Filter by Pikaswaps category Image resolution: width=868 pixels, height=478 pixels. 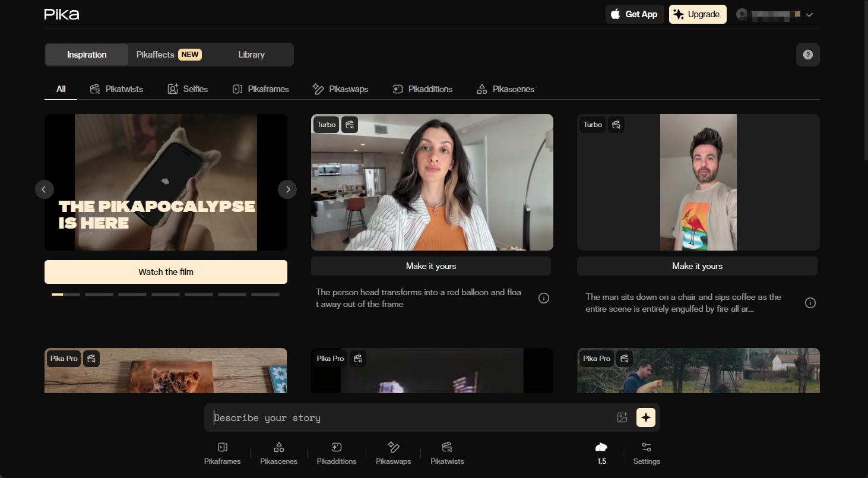click(x=340, y=89)
